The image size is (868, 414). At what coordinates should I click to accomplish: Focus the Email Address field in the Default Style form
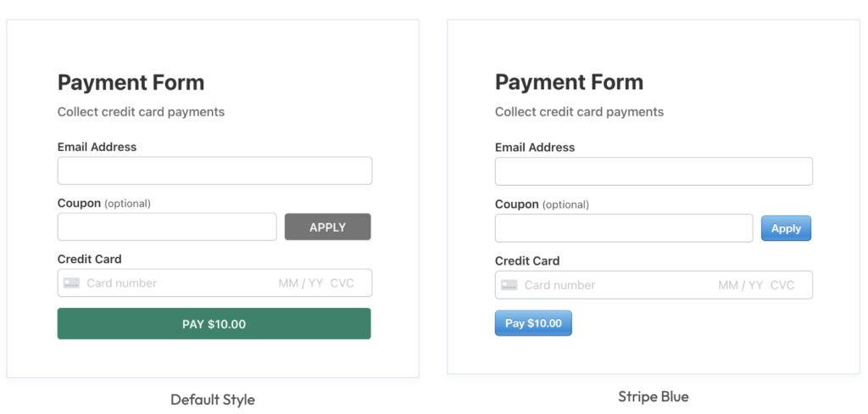pyautogui.click(x=214, y=171)
